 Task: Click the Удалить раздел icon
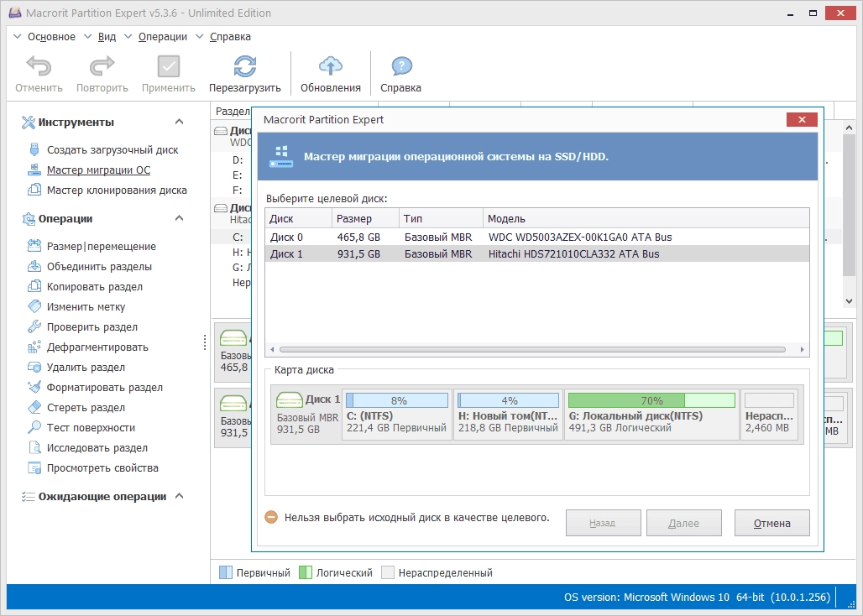pyautogui.click(x=34, y=367)
